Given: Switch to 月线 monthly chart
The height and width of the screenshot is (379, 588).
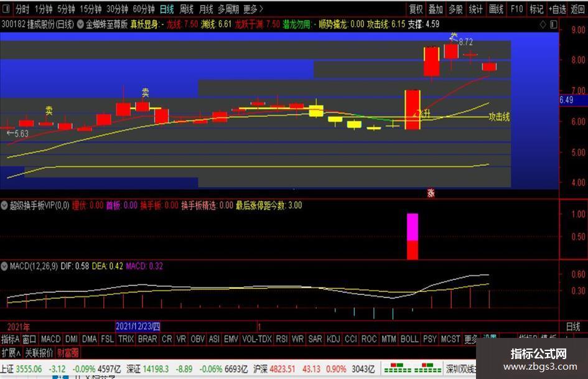Looking at the screenshot, I should pos(206,9).
